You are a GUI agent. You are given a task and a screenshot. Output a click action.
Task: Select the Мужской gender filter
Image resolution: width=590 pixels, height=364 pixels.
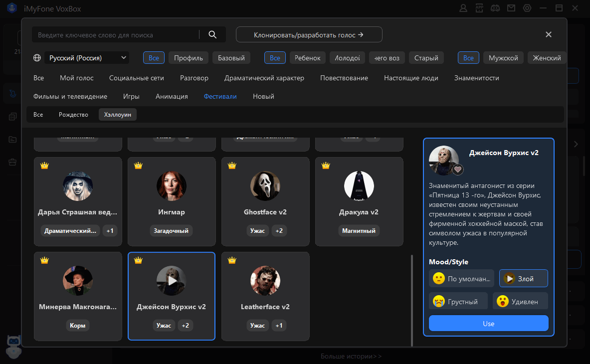[x=503, y=58]
